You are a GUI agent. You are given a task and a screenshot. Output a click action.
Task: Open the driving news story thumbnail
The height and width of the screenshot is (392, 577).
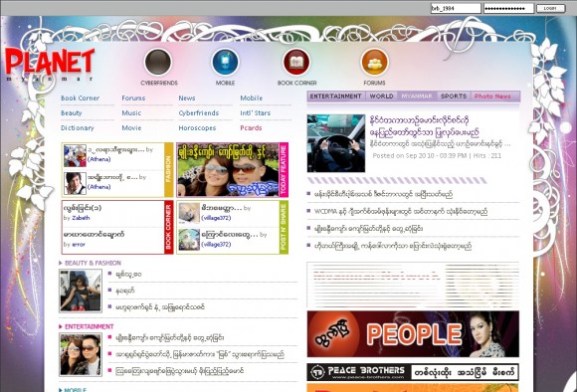tap(336, 143)
